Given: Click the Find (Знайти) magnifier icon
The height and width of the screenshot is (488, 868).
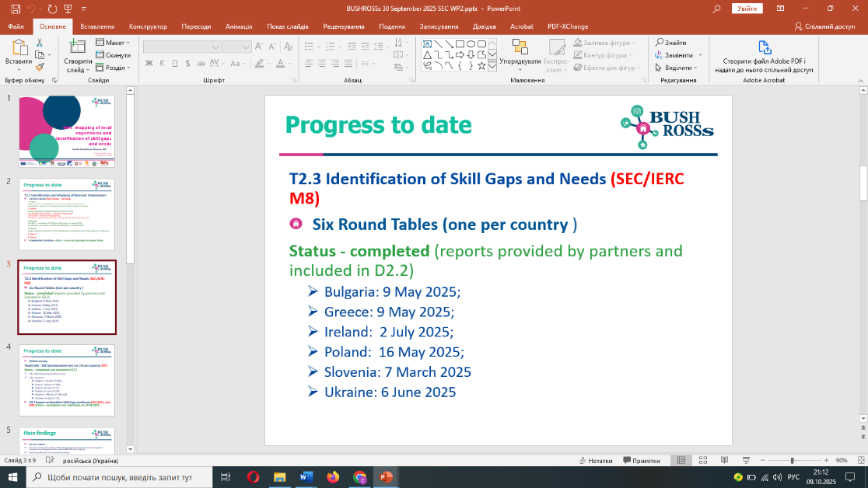Looking at the screenshot, I should [660, 43].
